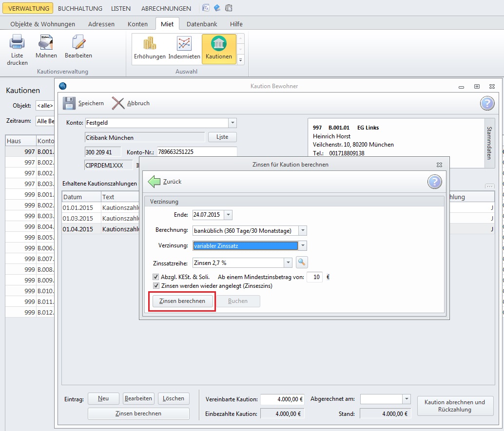Open the BUCHHALTUNG menu
The width and height of the screenshot is (504, 431).
pyautogui.click(x=80, y=8)
